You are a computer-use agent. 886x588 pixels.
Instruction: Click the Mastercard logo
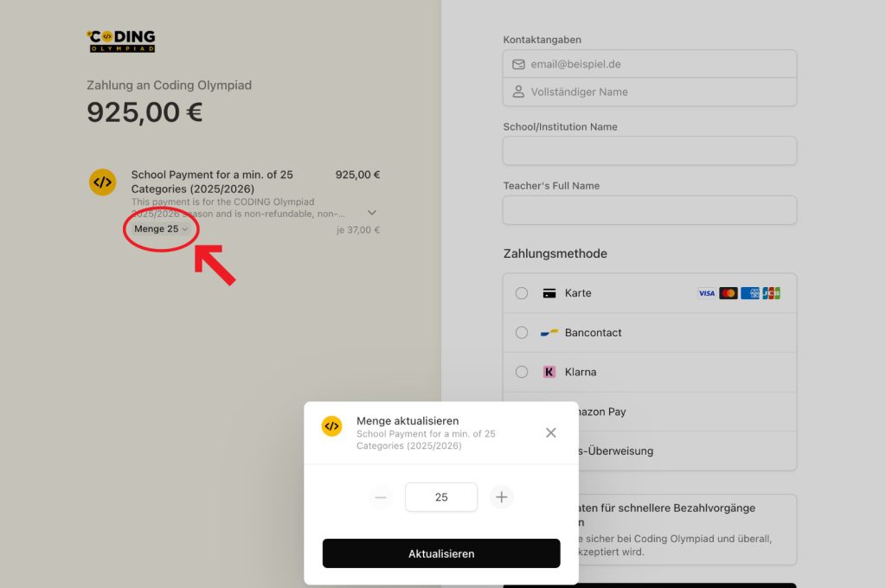[x=729, y=293]
